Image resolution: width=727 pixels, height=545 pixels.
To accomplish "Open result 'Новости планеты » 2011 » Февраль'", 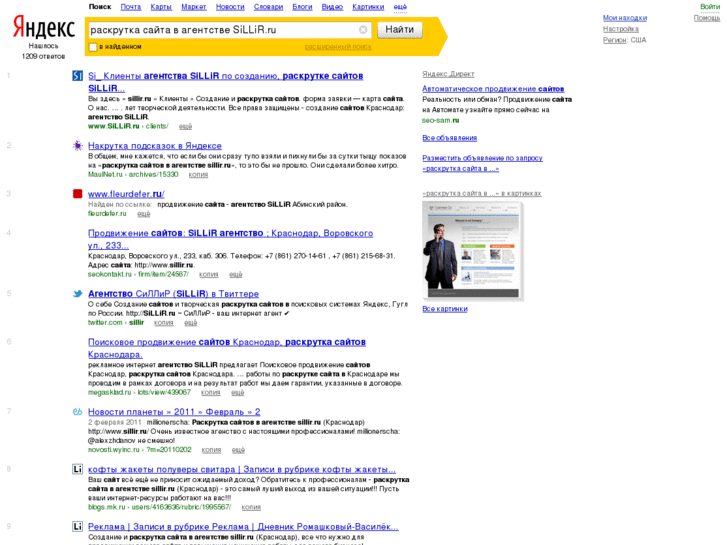I will [174, 412].
